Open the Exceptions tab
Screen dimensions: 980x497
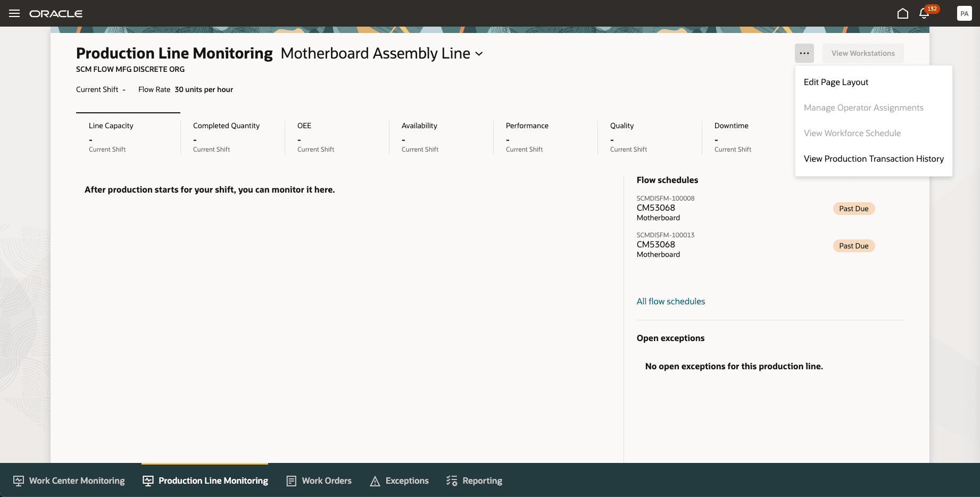coord(400,481)
